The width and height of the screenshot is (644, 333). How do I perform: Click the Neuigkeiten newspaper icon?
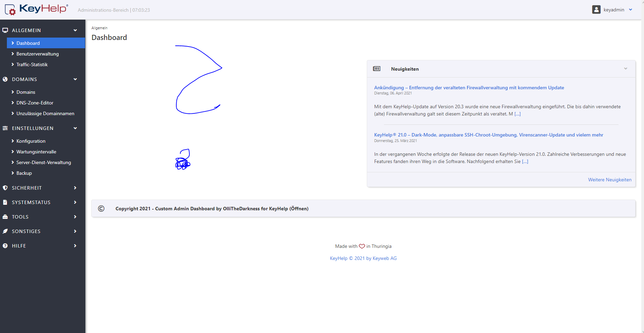tap(377, 69)
